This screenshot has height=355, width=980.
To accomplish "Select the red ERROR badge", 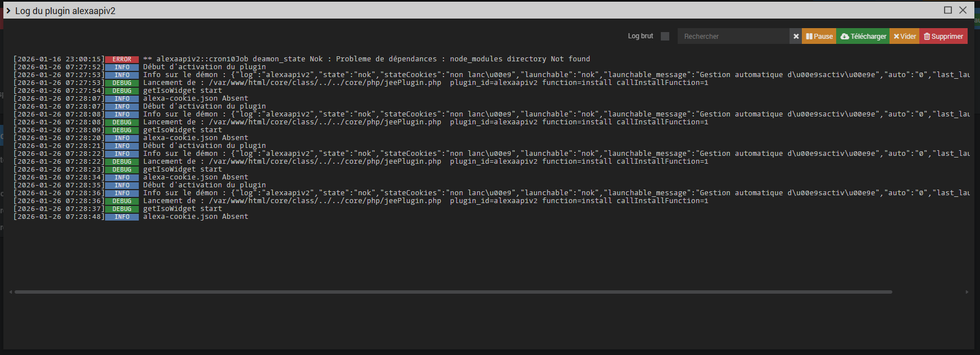I will 122,59.
